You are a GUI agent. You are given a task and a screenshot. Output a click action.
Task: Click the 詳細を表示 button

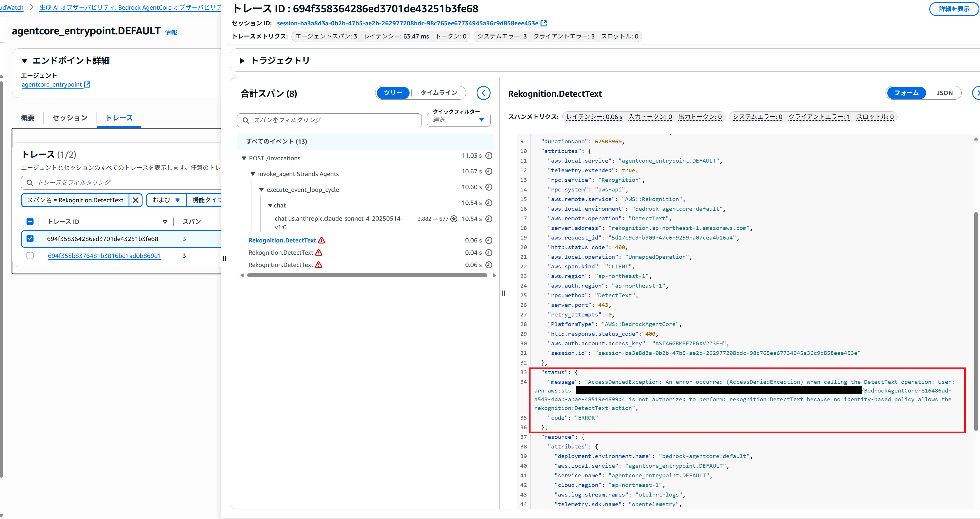click(953, 9)
